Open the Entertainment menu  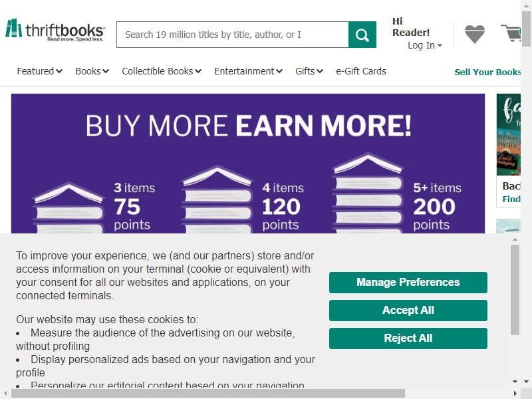click(248, 71)
